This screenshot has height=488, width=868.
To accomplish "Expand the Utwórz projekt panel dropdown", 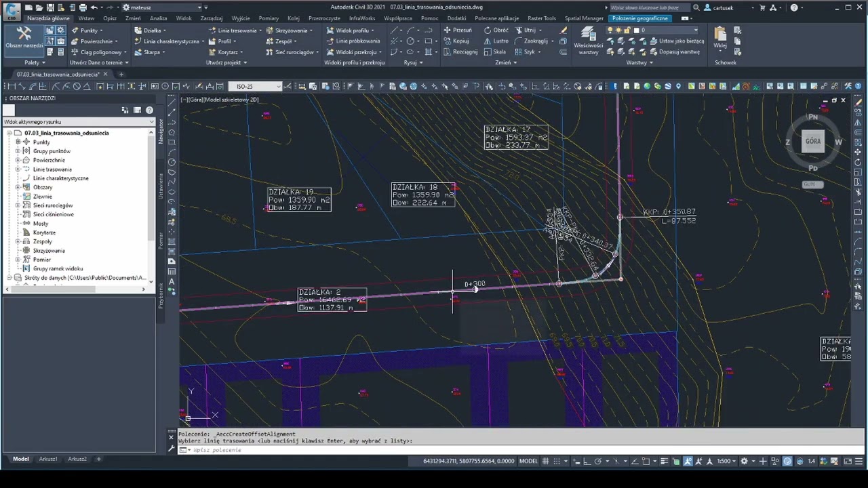I will (x=226, y=62).
